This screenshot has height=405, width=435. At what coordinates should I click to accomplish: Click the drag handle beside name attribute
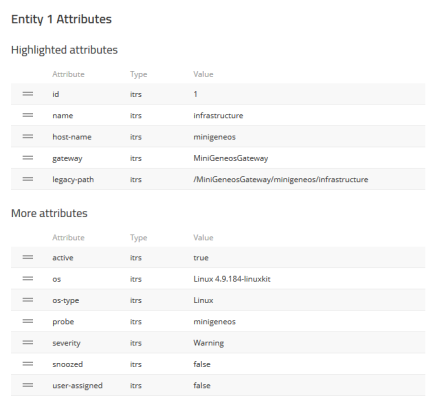pyautogui.click(x=28, y=115)
